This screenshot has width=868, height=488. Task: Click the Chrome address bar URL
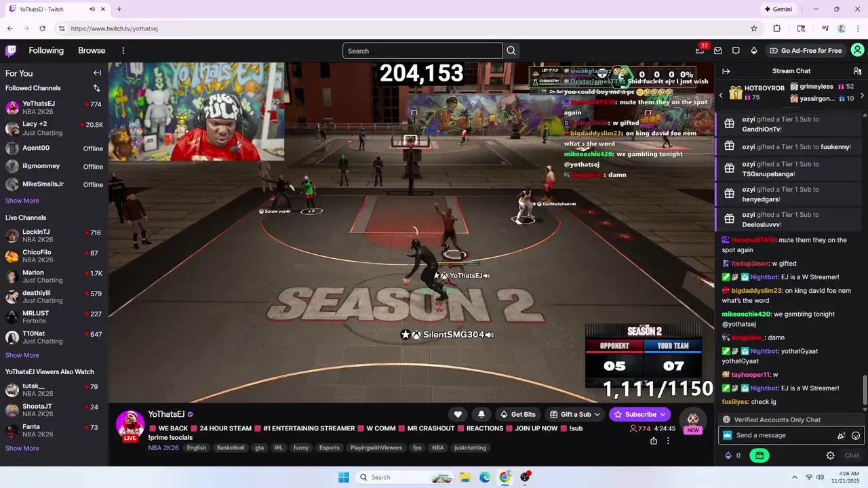(x=114, y=28)
